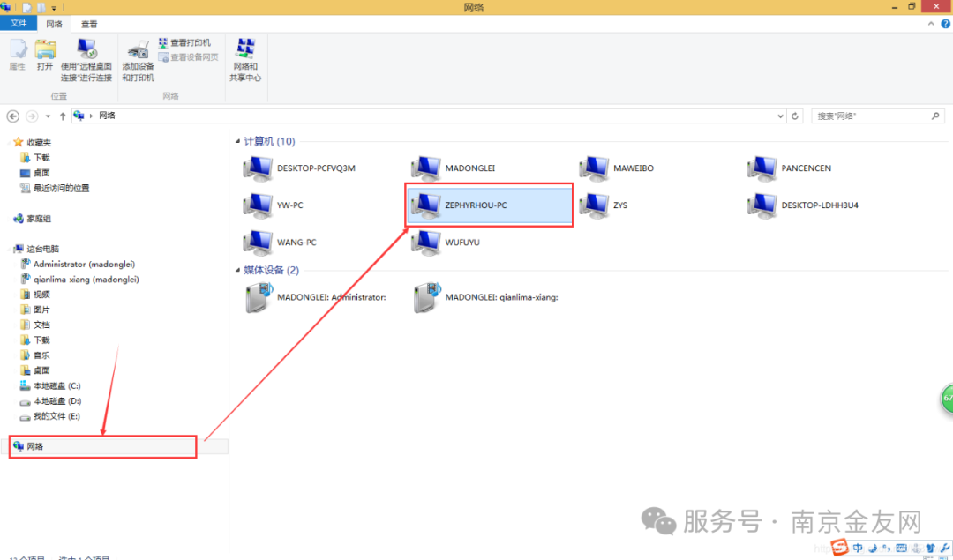Select computer DESKTOP-PCFVQ3M
Image resolution: width=953 pixels, height=560 pixels.
click(299, 168)
